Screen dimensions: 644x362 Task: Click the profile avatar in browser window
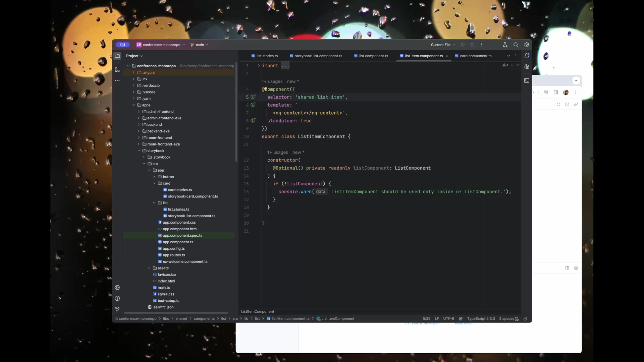566,92
